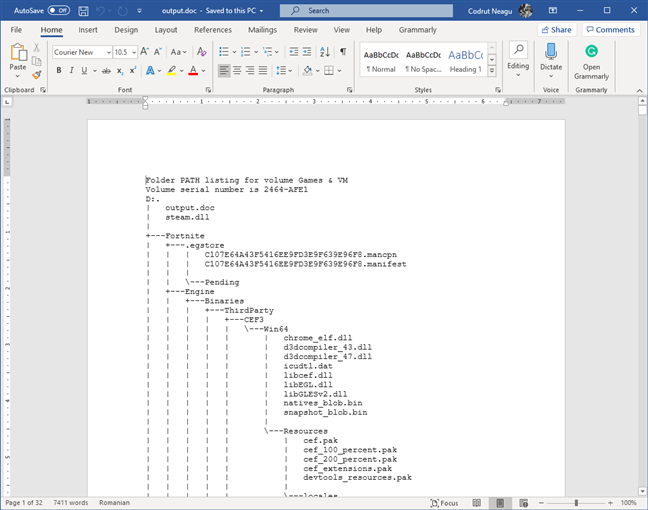This screenshot has height=510, width=648.
Task: Toggle bullet list formatting
Action: pyautogui.click(x=224, y=52)
